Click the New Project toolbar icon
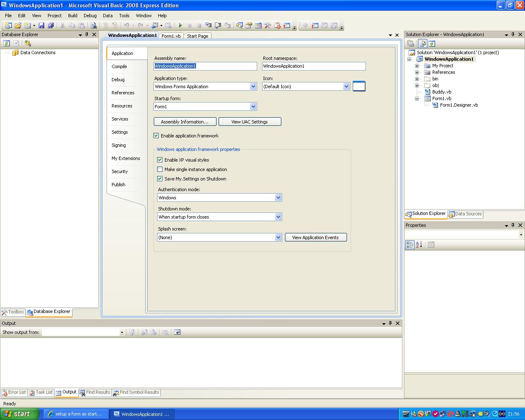The width and height of the screenshot is (525, 420). click(x=8, y=25)
